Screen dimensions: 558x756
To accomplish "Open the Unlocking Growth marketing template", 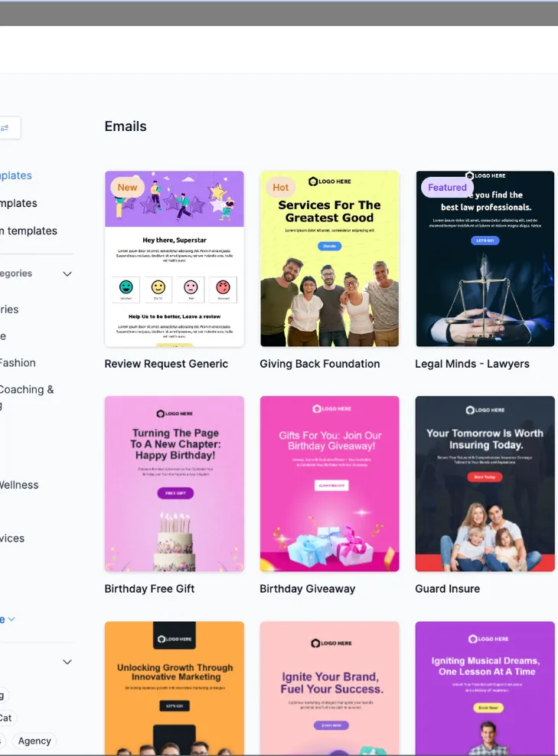I will pyautogui.click(x=175, y=688).
